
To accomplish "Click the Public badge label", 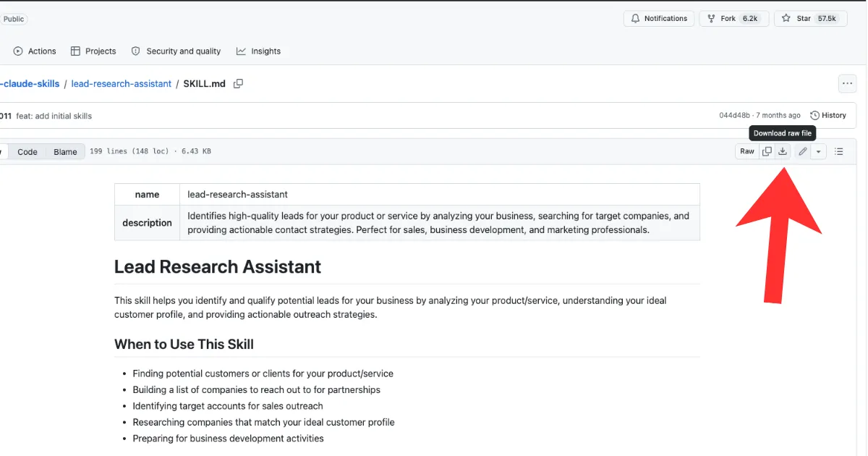I will click(13, 20).
